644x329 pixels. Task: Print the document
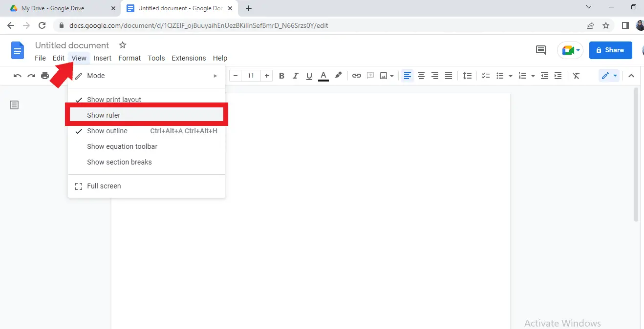coord(44,76)
